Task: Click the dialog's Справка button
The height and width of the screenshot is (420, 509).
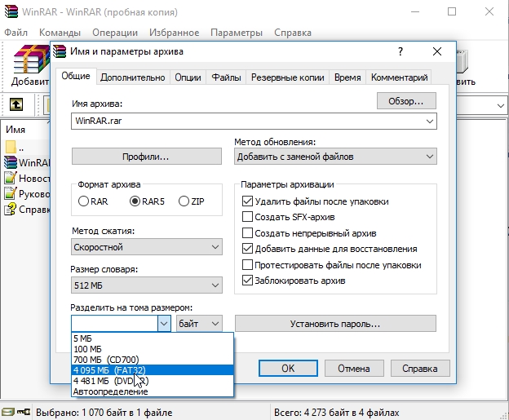Action: [x=420, y=369]
